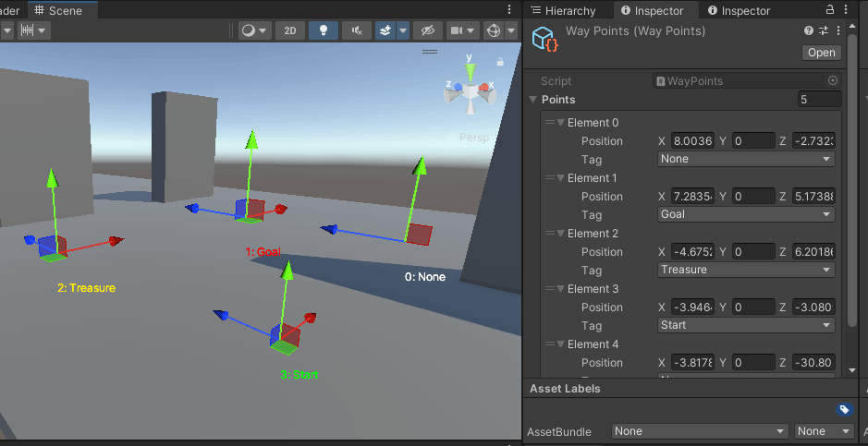Collapse Element 2 foldout
Image resolution: width=868 pixels, height=446 pixels.
pos(561,234)
